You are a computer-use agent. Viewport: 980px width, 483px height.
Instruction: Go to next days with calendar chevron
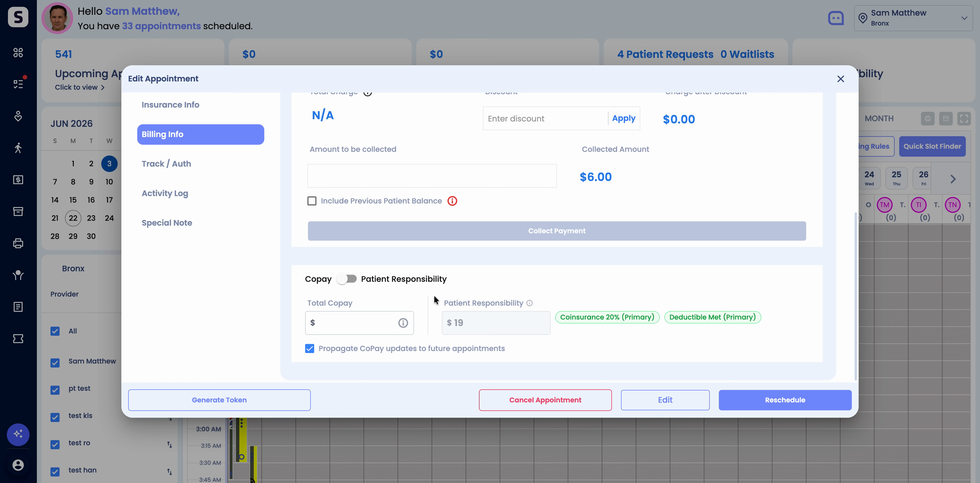click(x=953, y=179)
